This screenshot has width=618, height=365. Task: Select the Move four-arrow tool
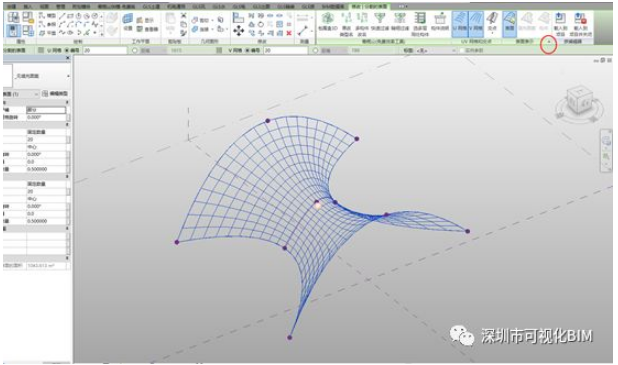(238, 31)
